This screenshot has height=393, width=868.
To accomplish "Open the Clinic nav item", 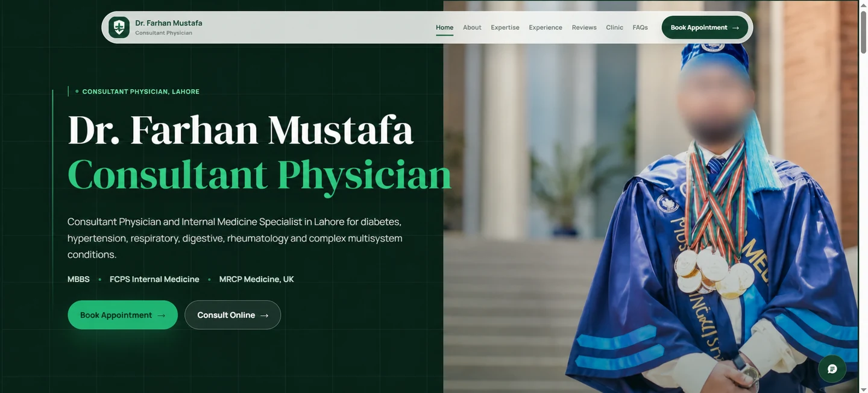I will (615, 27).
